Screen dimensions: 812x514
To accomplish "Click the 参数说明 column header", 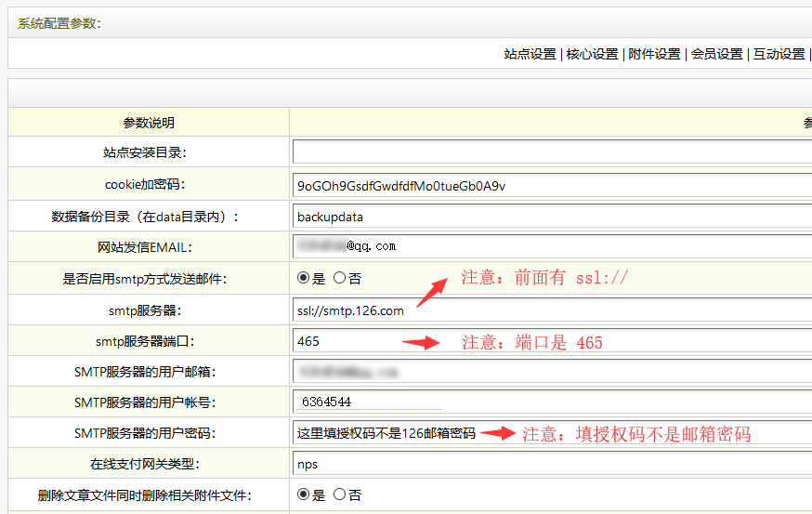I will pos(149,123).
